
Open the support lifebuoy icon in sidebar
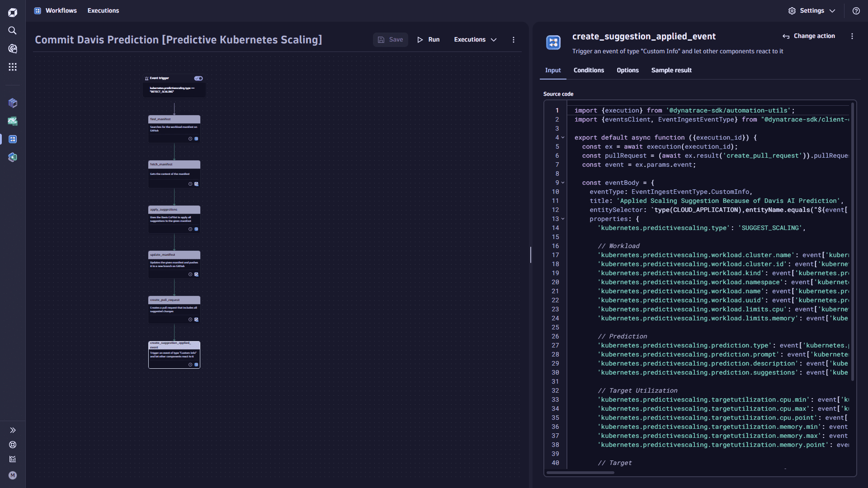[13, 445]
